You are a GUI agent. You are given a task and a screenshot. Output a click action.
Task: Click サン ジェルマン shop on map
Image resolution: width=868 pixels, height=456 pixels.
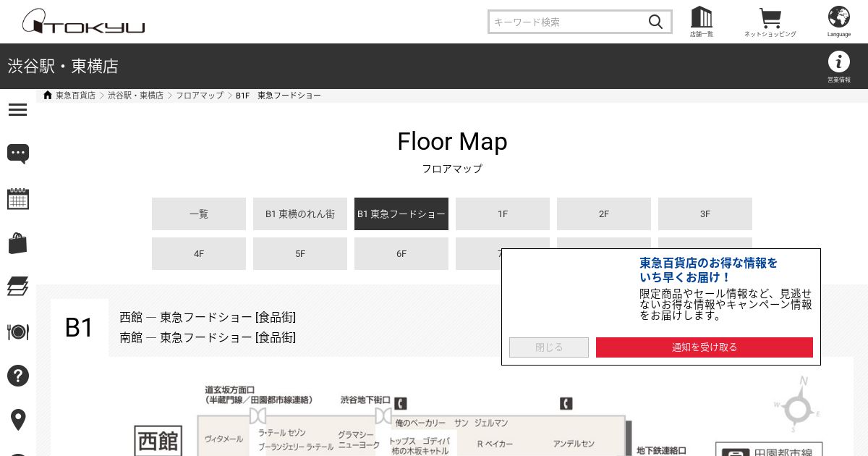click(481, 423)
